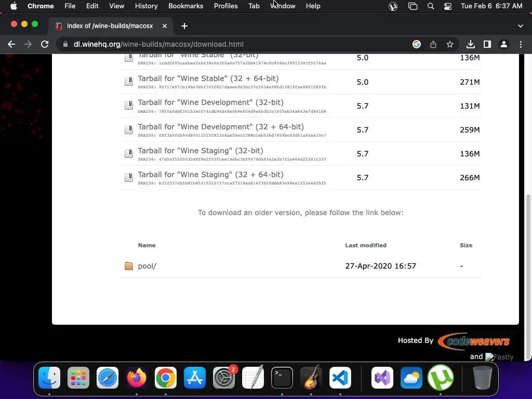The image size is (532, 399).
Task: Open Visual Studio from the Dock
Action: pos(382,378)
